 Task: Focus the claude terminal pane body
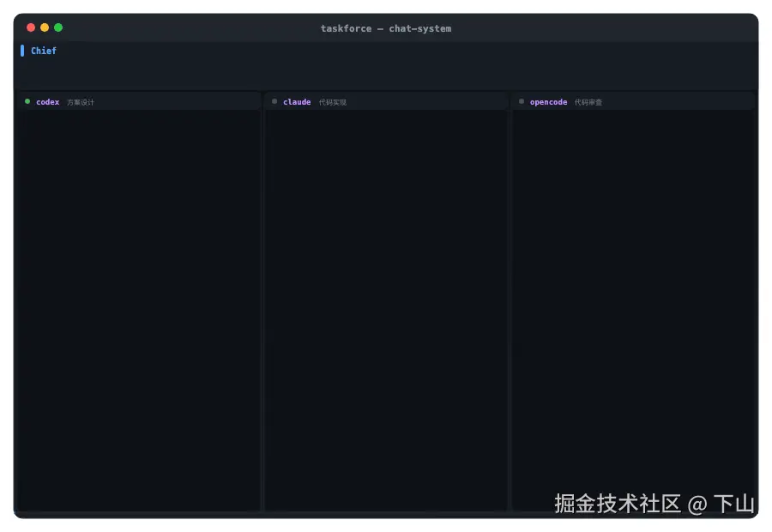click(386, 311)
